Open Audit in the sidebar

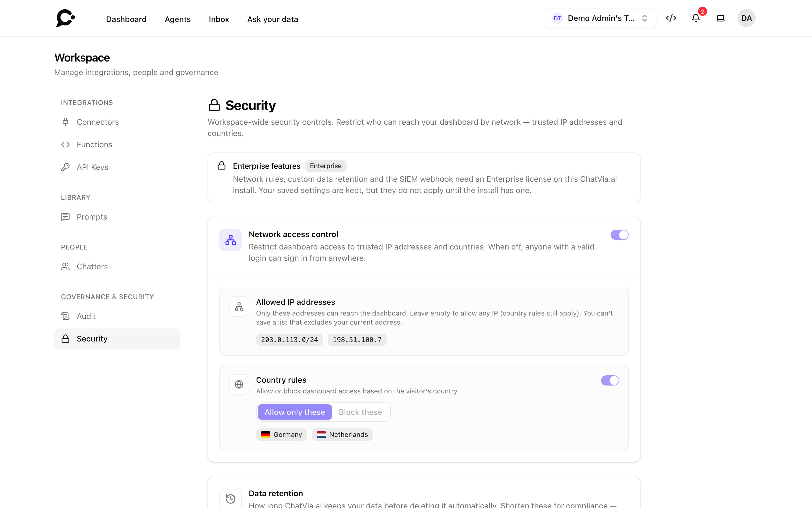click(x=117, y=316)
